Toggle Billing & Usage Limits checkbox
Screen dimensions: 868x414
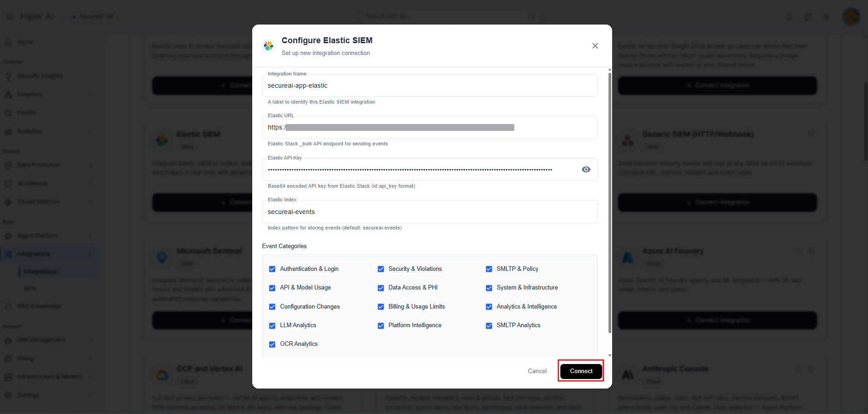381,307
